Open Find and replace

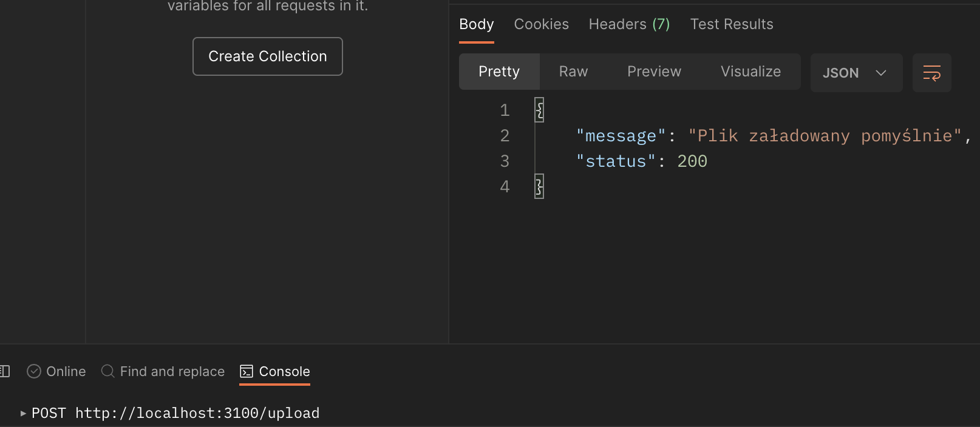[x=163, y=371]
